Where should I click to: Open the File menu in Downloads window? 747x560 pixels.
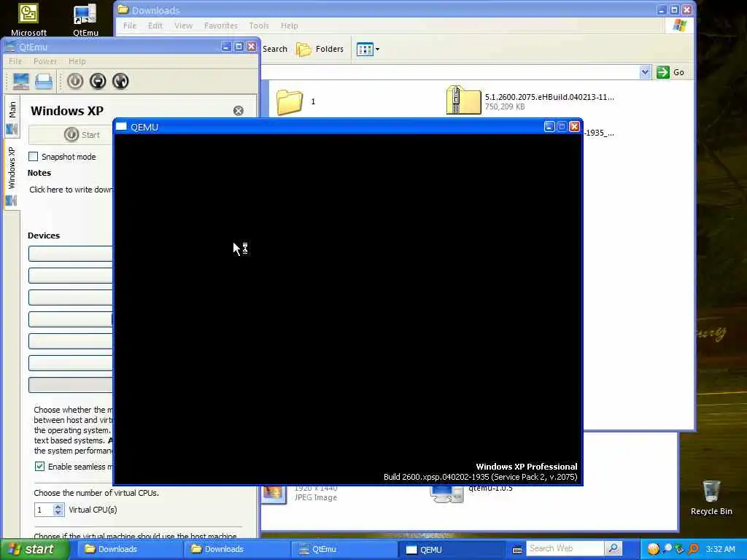(x=130, y=26)
